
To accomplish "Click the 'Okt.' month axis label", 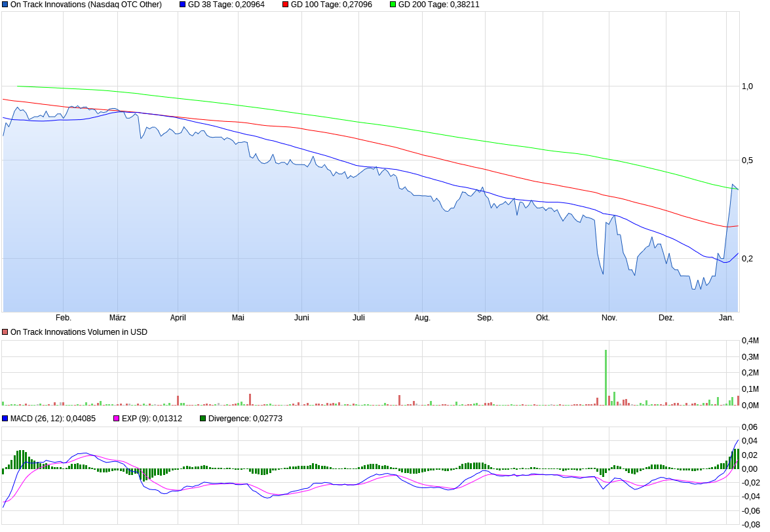I will pyautogui.click(x=543, y=318).
